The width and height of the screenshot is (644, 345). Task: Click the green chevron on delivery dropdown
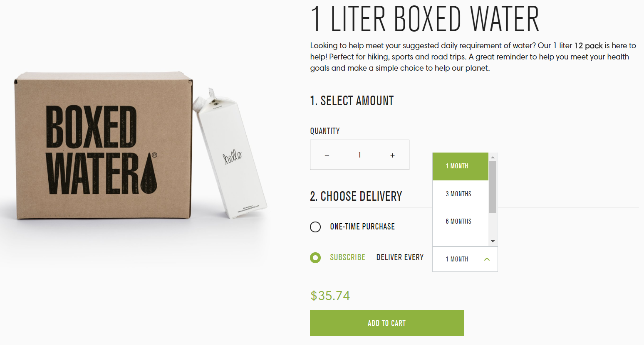(x=487, y=259)
